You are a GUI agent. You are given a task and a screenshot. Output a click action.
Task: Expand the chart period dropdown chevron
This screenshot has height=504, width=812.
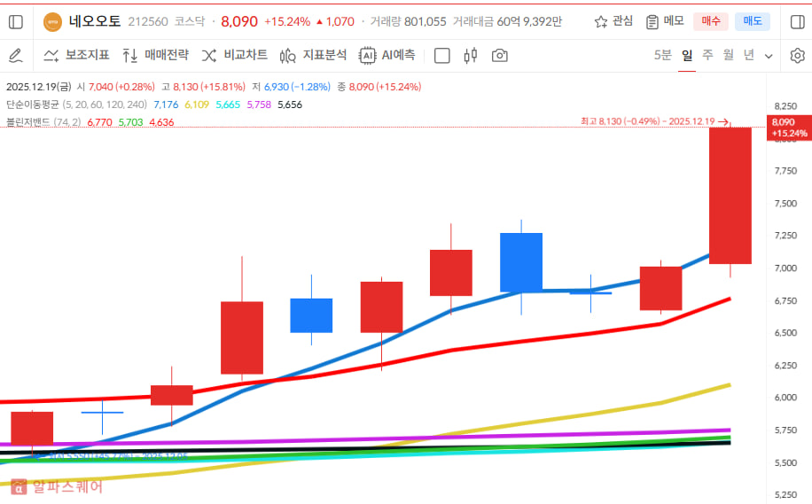[769, 56]
